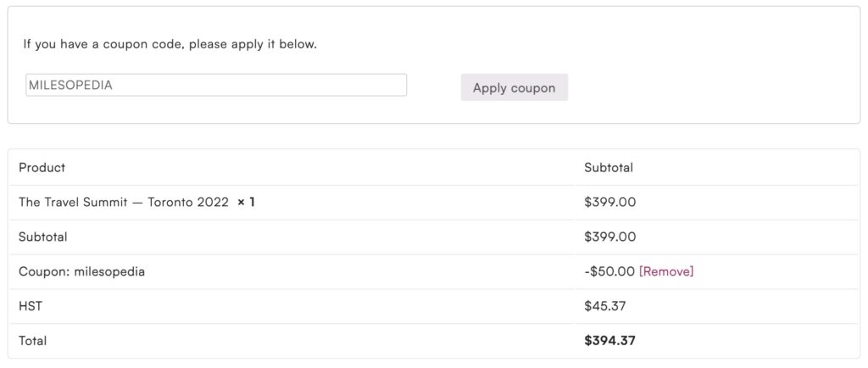Viewport: 868px width, 368px height.
Task: Click the Subtotal row label
Action: coord(42,237)
